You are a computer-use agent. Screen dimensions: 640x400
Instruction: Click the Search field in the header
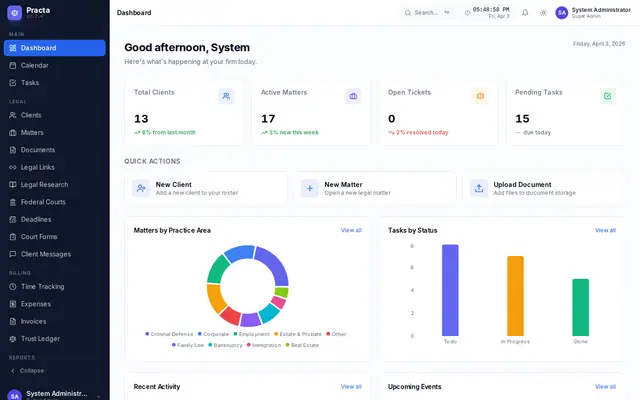pos(427,13)
